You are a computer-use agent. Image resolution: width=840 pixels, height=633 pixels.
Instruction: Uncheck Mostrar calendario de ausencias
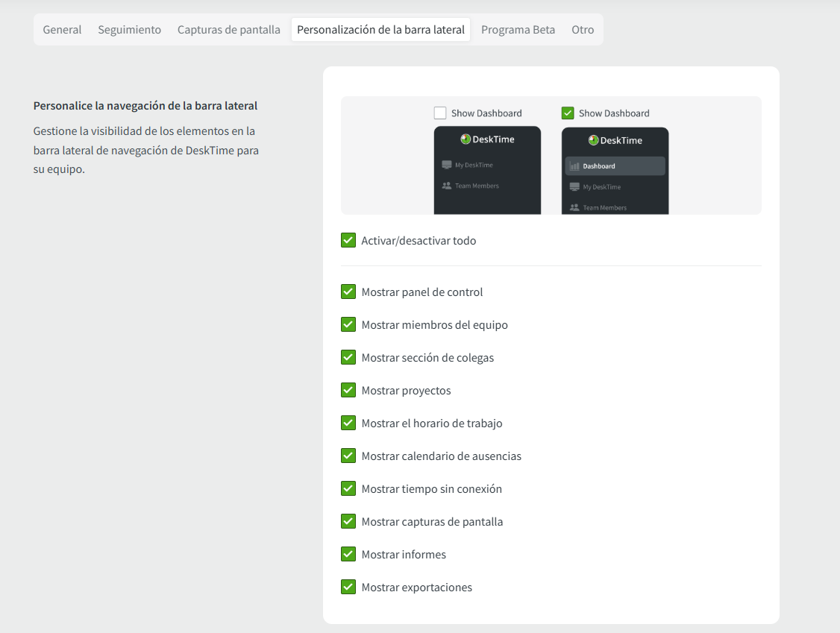(348, 456)
